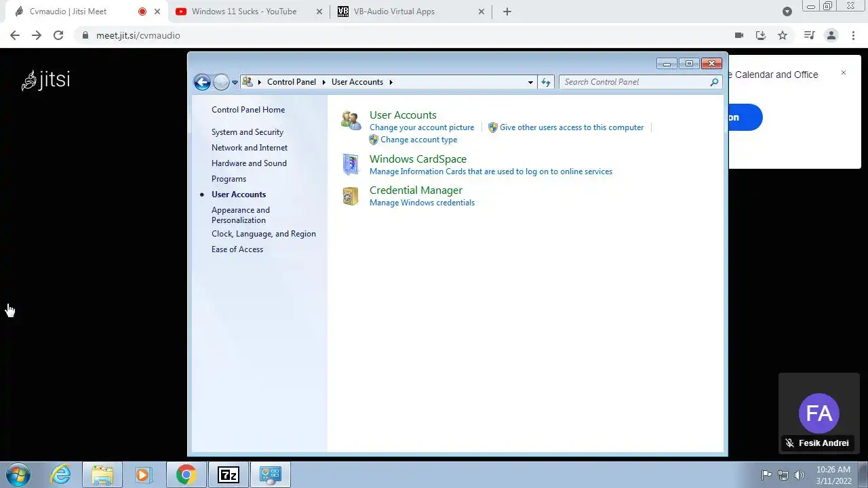The image size is (868, 488).
Task: Click Change account type link
Action: [x=419, y=140]
